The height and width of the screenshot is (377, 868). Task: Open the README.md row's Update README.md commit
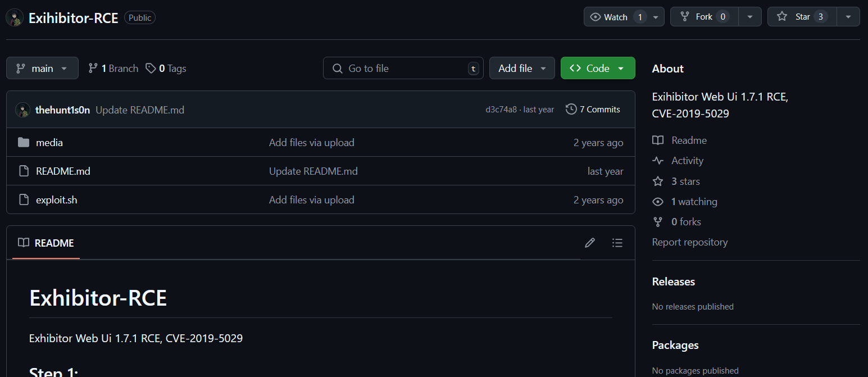click(313, 171)
